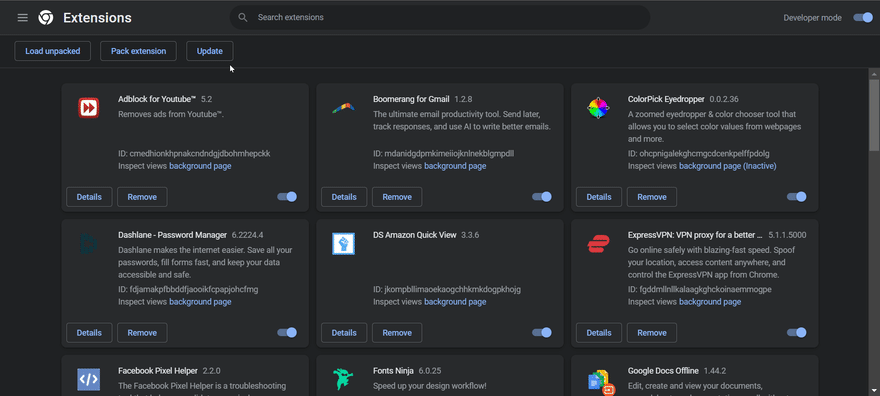The image size is (880, 396).
Task: Remove Adblock for Youtube extension
Action: pos(142,197)
